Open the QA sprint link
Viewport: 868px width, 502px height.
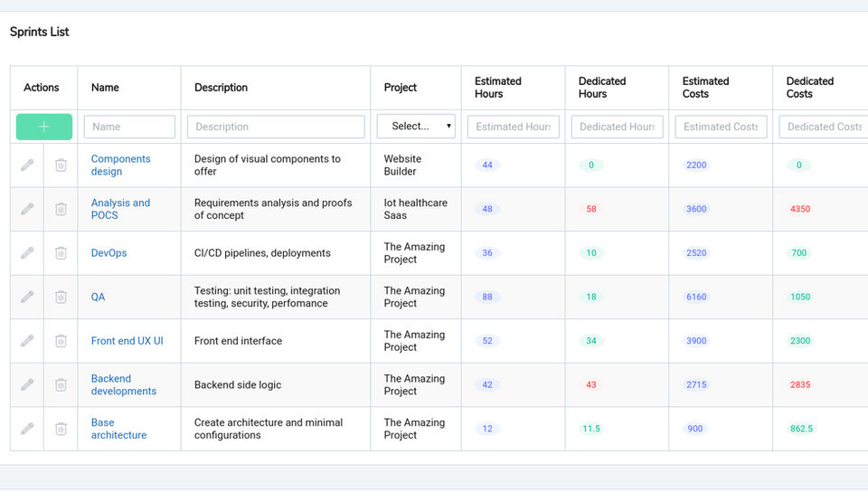(x=98, y=297)
